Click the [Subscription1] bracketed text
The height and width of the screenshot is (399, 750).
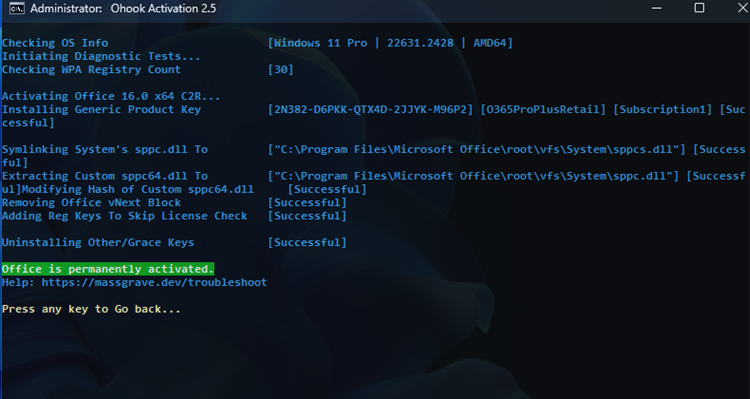coord(662,110)
